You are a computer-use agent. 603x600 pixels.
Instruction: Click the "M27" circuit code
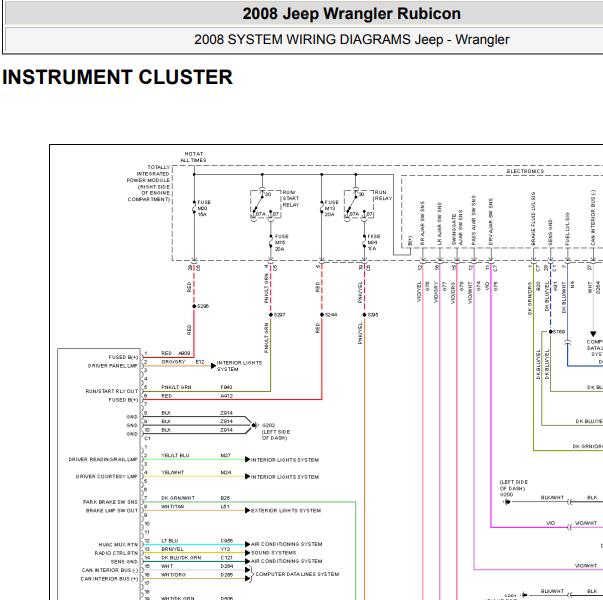tap(225, 455)
